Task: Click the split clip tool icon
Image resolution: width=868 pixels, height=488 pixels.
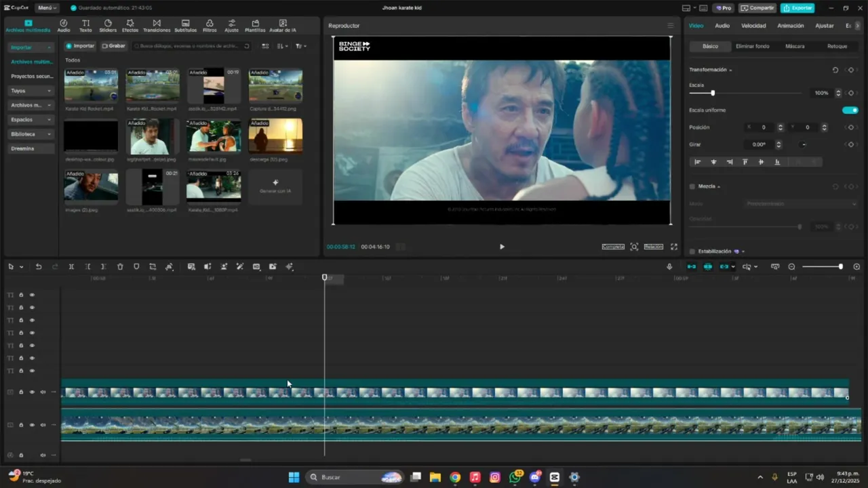Action: tap(71, 267)
